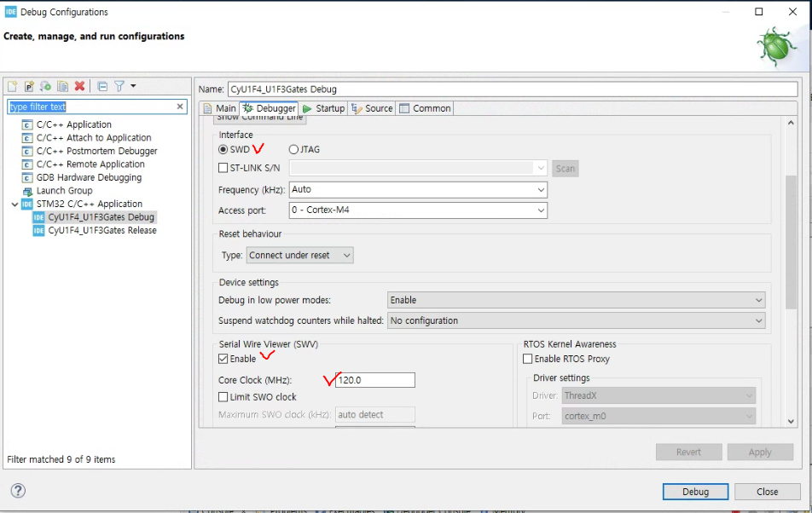Open the filter view menu arrow
Viewport: 812px width, 513px height.
pos(133,86)
